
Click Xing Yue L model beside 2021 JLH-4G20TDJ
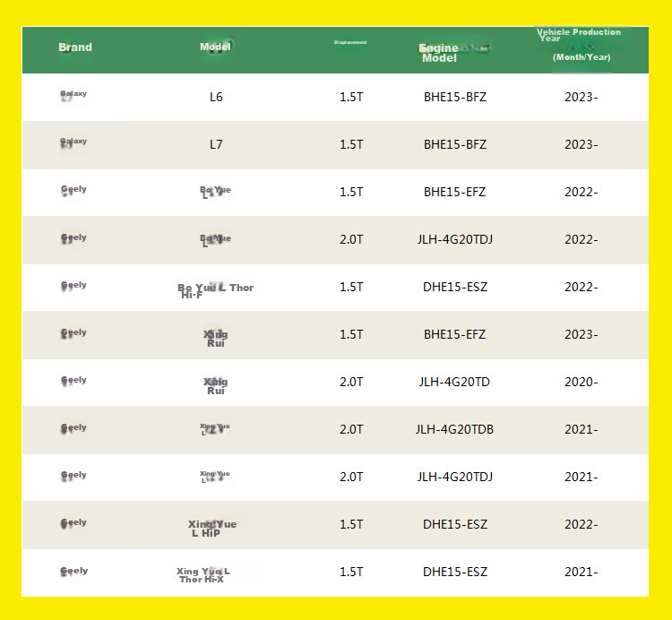[x=215, y=477]
